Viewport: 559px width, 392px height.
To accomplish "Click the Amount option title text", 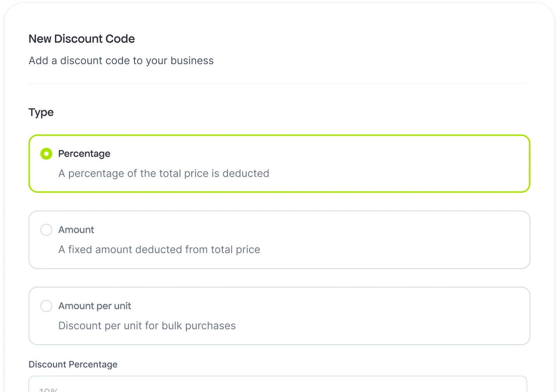I will [x=76, y=230].
